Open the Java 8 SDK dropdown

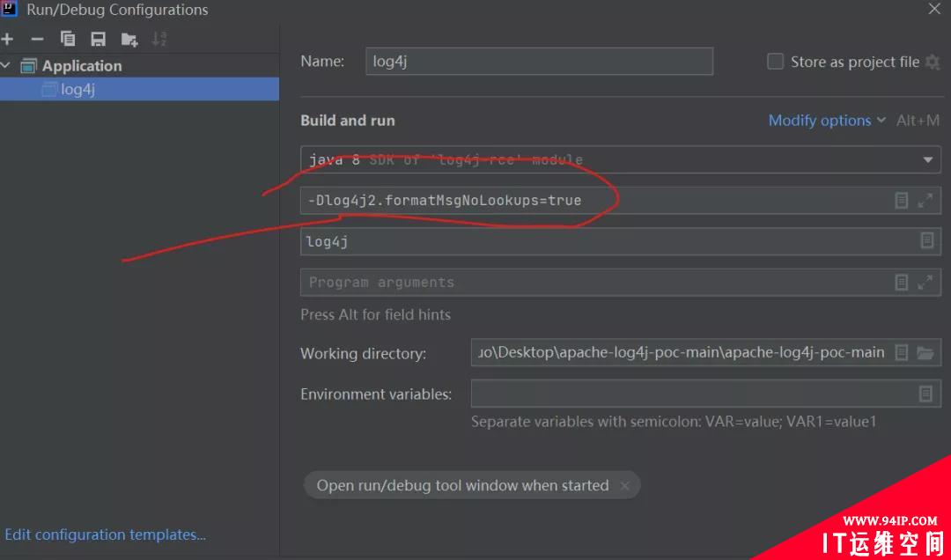(927, 159)
